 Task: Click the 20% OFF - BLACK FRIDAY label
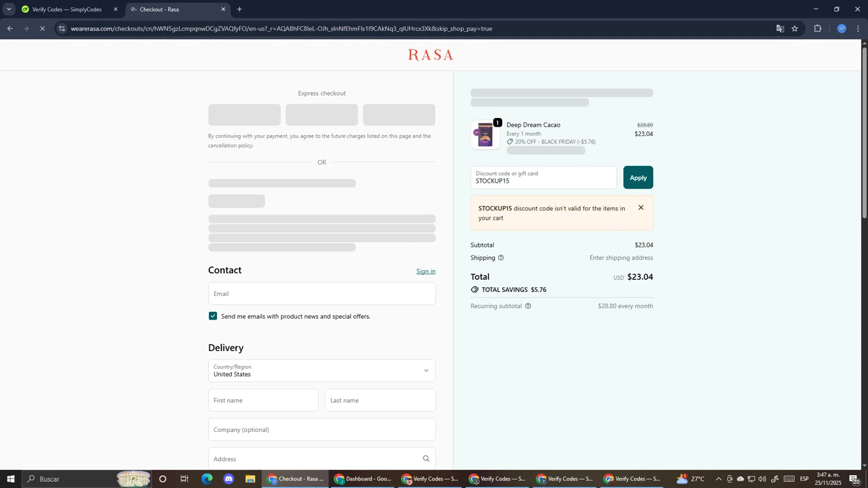click(x=555, y=142)
